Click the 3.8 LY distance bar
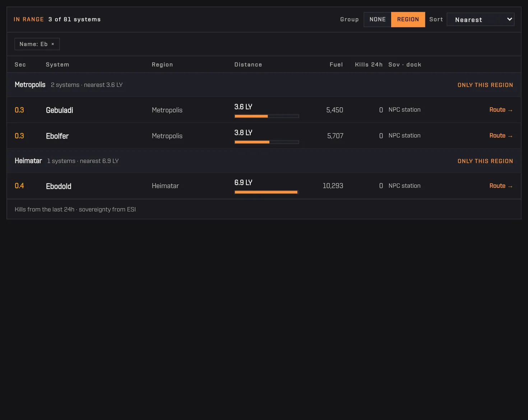 click(x=267, y=142)
